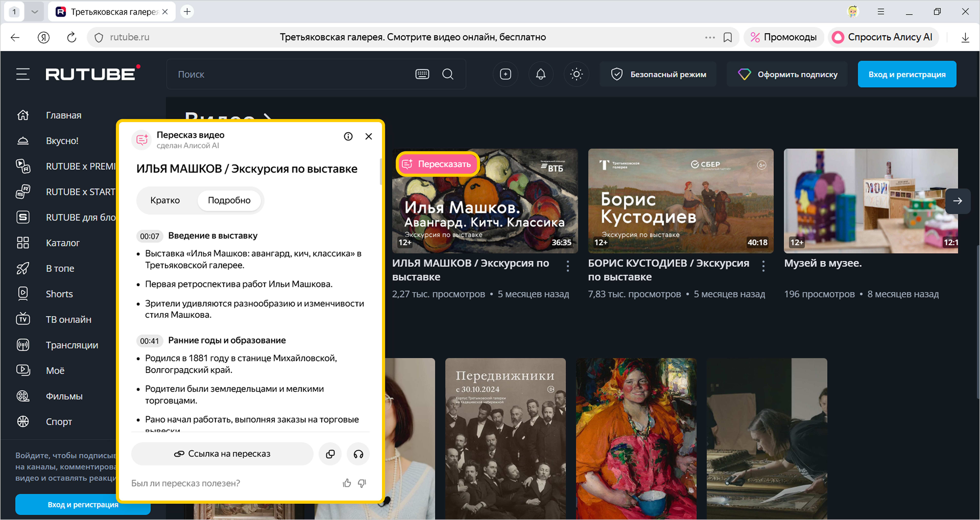Toggle the light/dark theme sun icon
The height and width of the screenshot is (520, 980).
coord(576,74)
